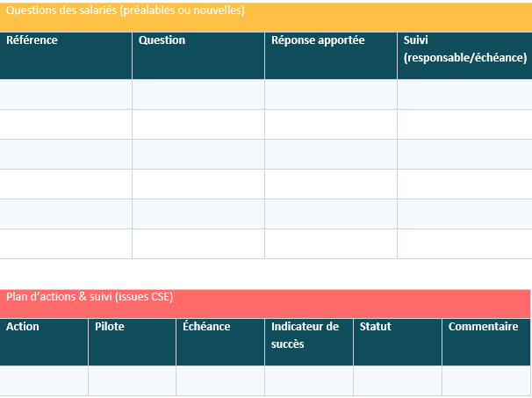
Task: Click the "Pilote" header cell
Action: pos(133,341)
